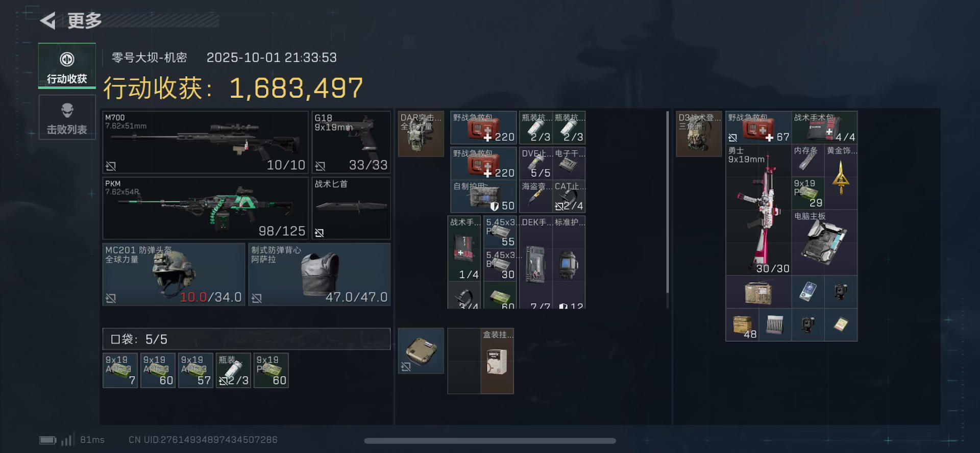980x453 pixels.
Task: Click the back arrow beside 更多
Action: point(48,21)
